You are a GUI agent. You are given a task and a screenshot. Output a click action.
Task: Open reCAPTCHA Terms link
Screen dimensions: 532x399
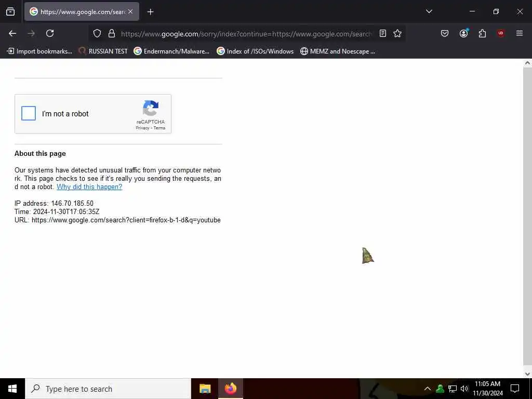(x=159, y=128)
